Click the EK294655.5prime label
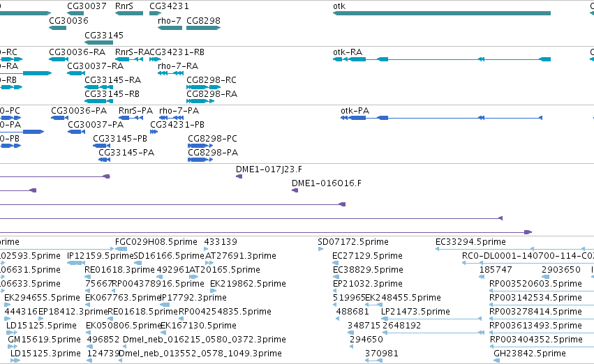 pos(42,298)
